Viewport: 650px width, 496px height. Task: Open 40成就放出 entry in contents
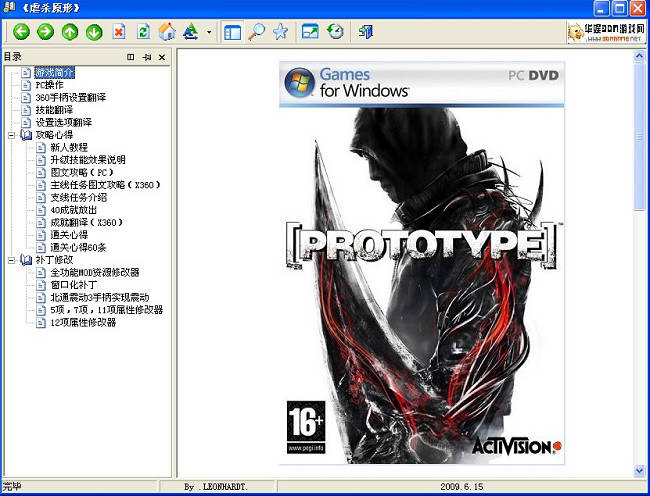(x=75, y=210)
